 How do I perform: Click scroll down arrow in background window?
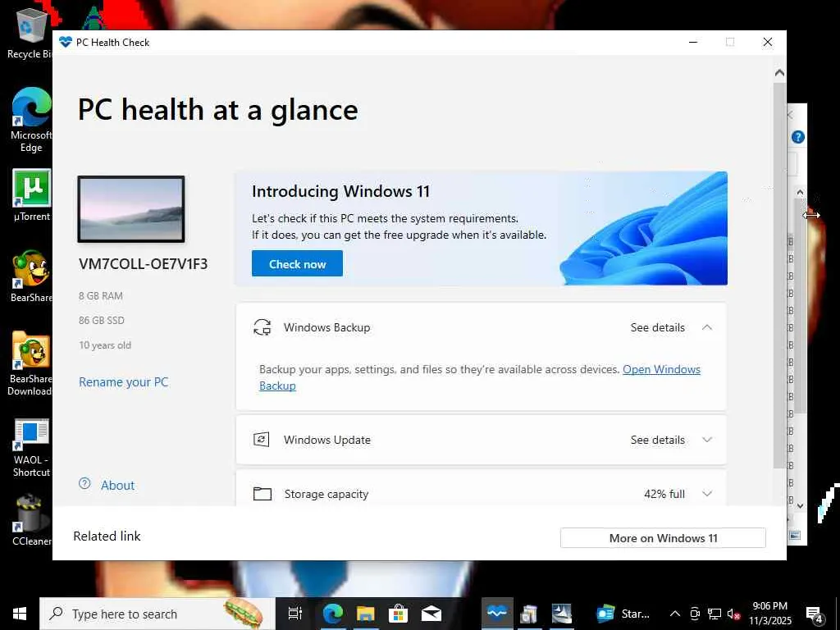click(800, 505)
